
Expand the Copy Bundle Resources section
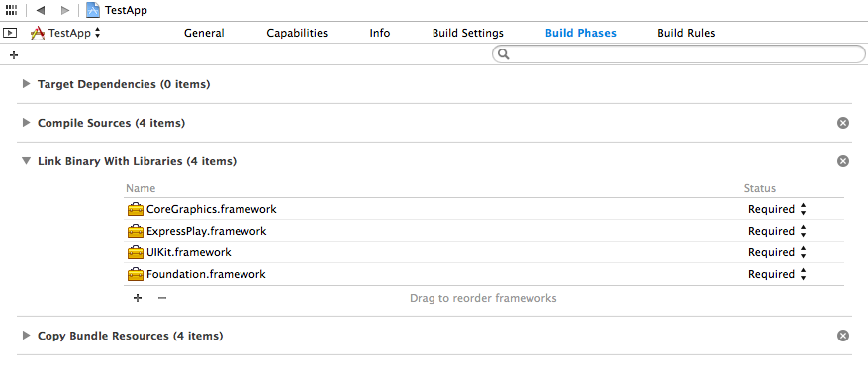tap(26, 336)
